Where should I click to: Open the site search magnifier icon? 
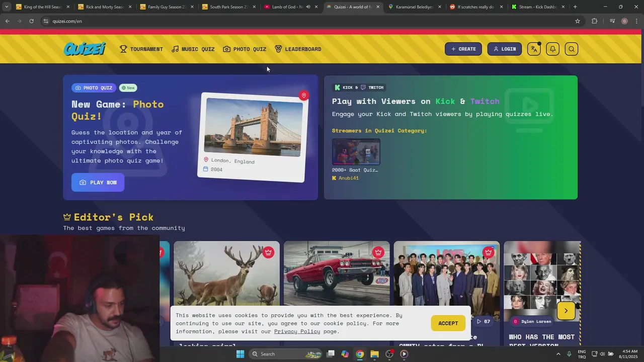coord(571,49)
